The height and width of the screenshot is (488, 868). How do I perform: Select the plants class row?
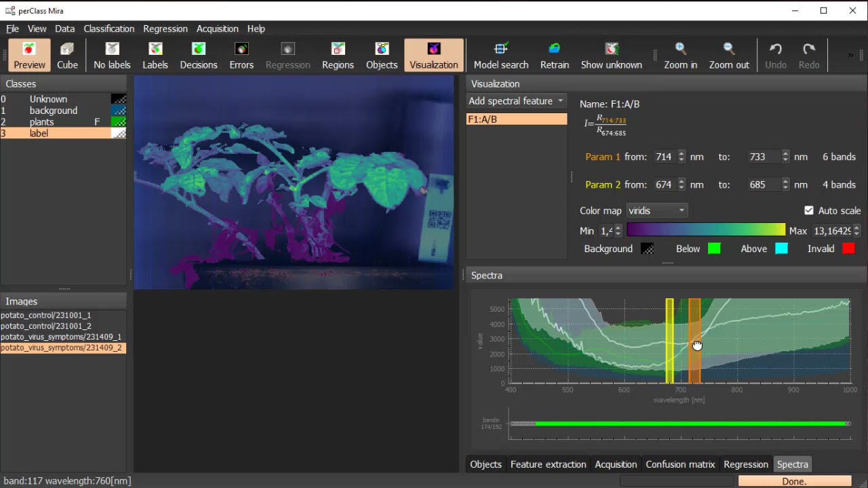tap(63, 122)
